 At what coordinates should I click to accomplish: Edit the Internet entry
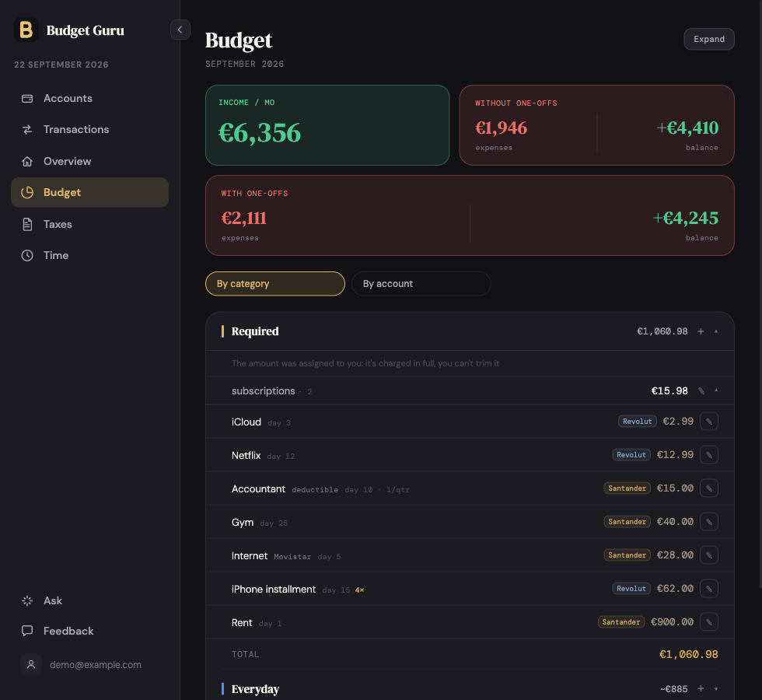pyautogui.click(x=709, y=555)
